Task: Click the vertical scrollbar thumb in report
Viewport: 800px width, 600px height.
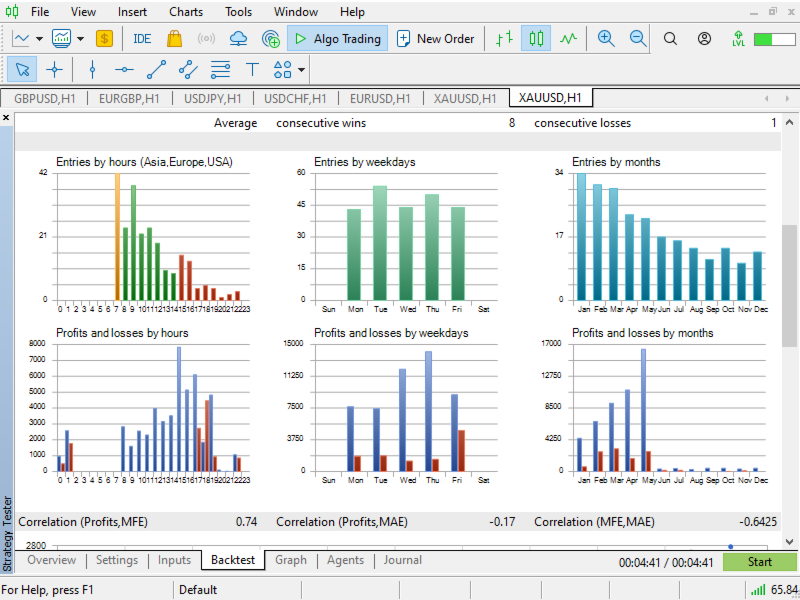Action: [789, 286]
